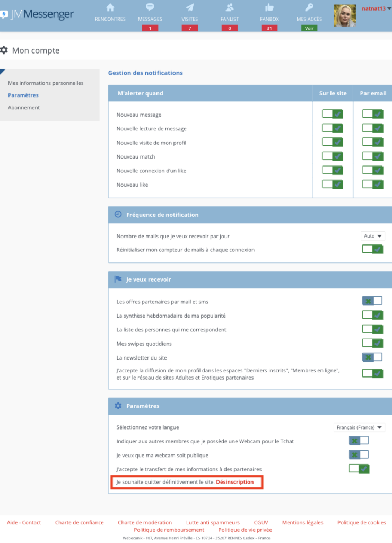The width and height of the screenshot is (392, 543).
Task: Open the Messages speech bubble icon
Action: tap(150, 7)
